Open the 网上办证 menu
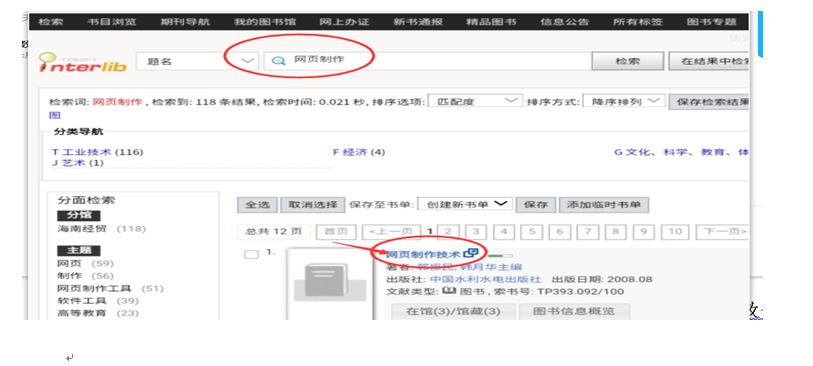 pyautogui.click(x=344, y=22)
